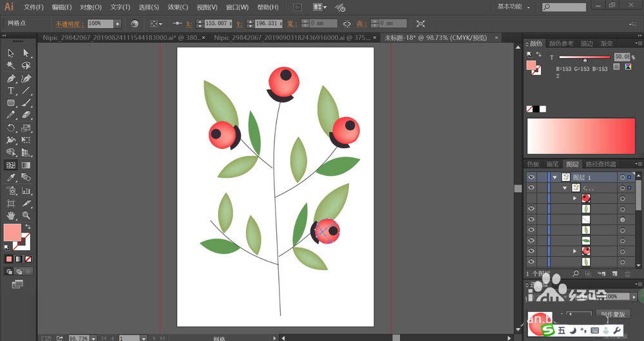Click the Delete Selection trash icon in Layers
This screenshot has width=644, height=341.
627,273
